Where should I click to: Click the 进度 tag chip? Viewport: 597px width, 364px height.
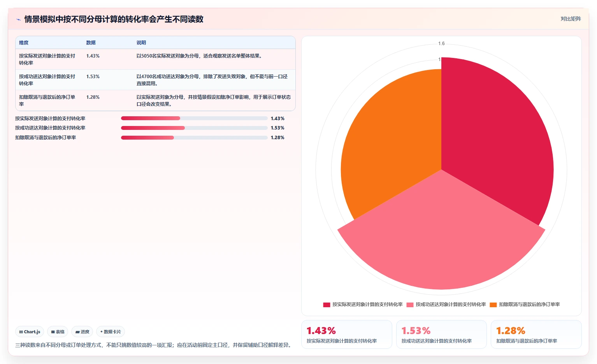(x=82, y=332)
